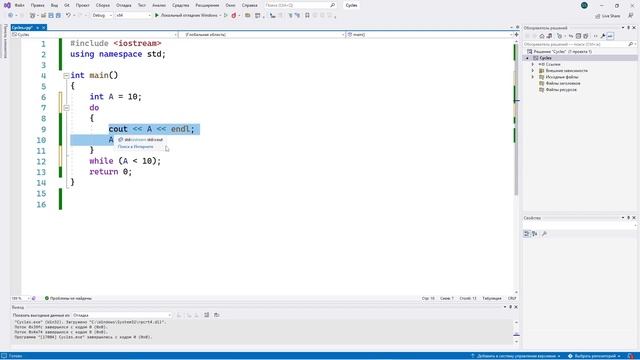Open the output source dropdown showing Отладка
Viewport: 640px width, 360px height.
[x=122, y=315]
